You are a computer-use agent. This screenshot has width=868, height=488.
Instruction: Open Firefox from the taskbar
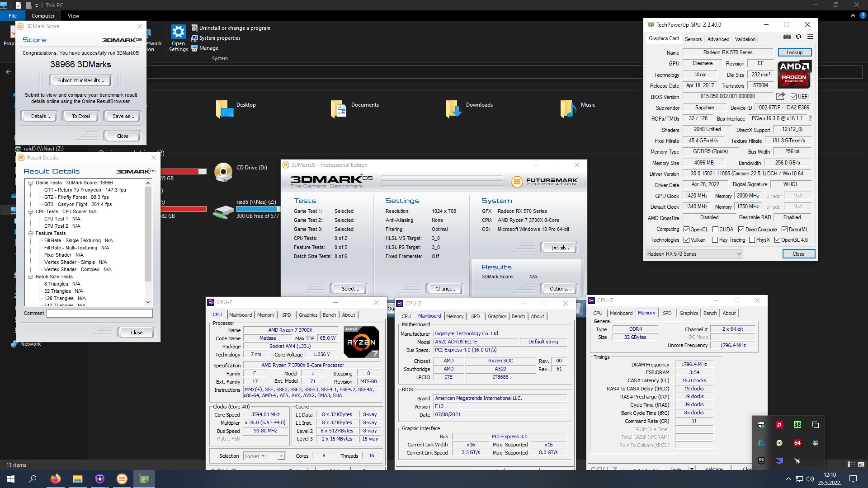(56, 479)
